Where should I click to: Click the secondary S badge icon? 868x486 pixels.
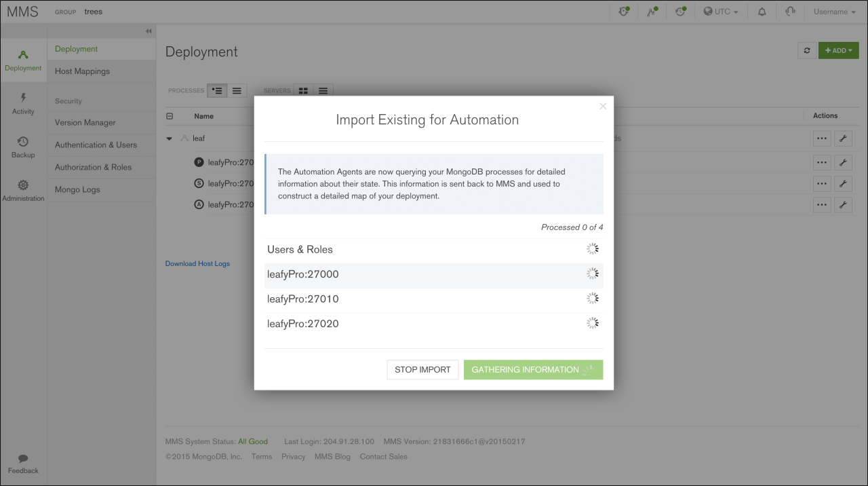coord(199,183)
